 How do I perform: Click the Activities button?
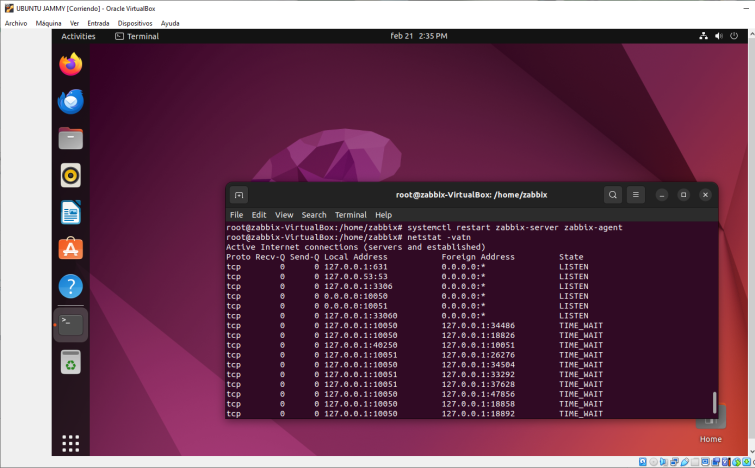78,36
